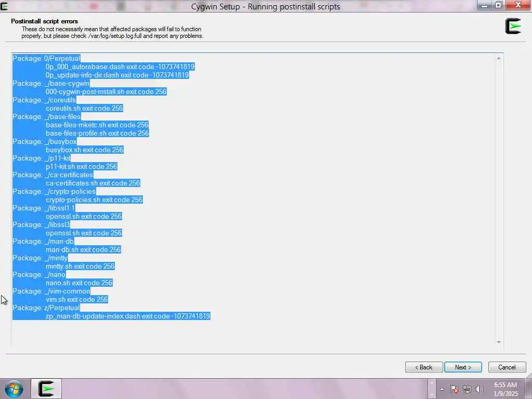
Task: Select the Cygwin Setup taskbar button
Action: coord(46,389)
